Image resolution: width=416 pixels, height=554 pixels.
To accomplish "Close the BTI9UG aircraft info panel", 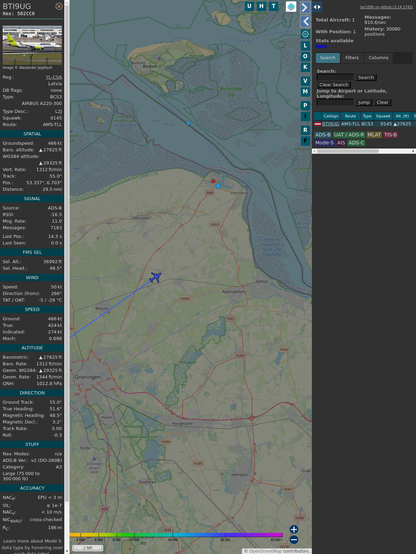I will pos(59,6).
